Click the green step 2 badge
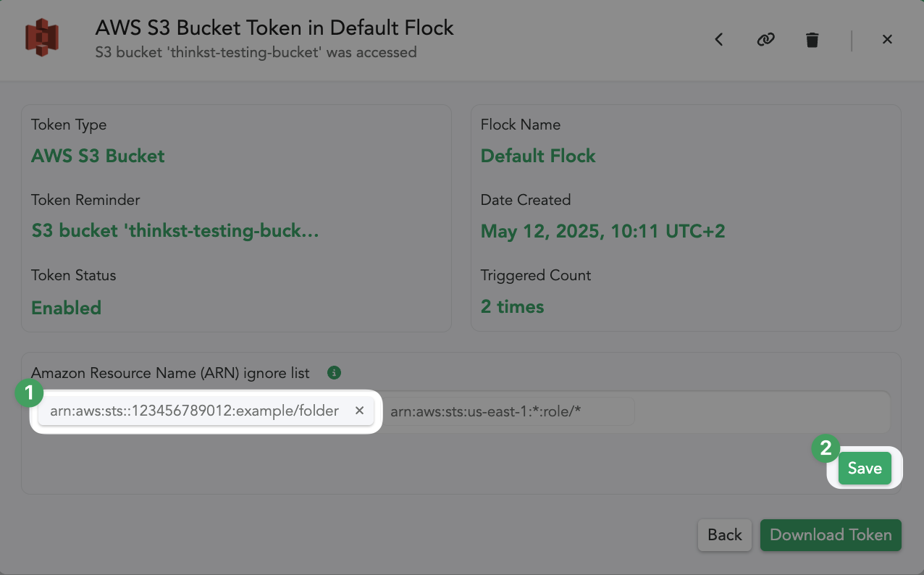 [826, 448]
